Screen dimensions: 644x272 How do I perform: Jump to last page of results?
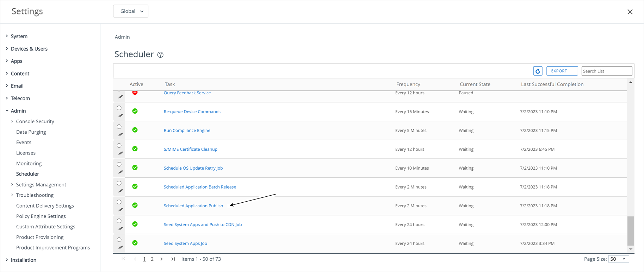[173, 259]
